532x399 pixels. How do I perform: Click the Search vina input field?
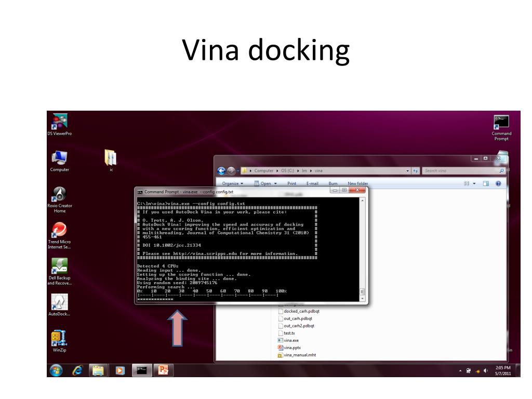(x=463, y=171)
